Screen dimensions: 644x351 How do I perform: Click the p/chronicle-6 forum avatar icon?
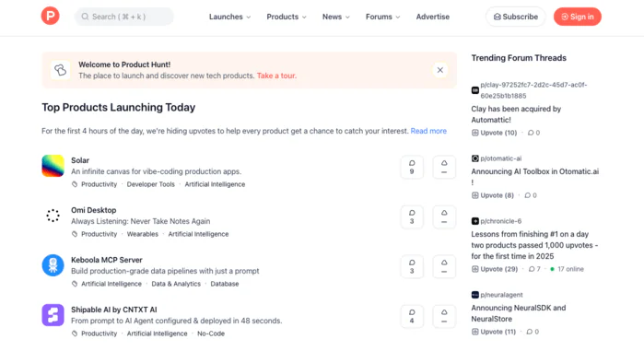tap(475, 221)
